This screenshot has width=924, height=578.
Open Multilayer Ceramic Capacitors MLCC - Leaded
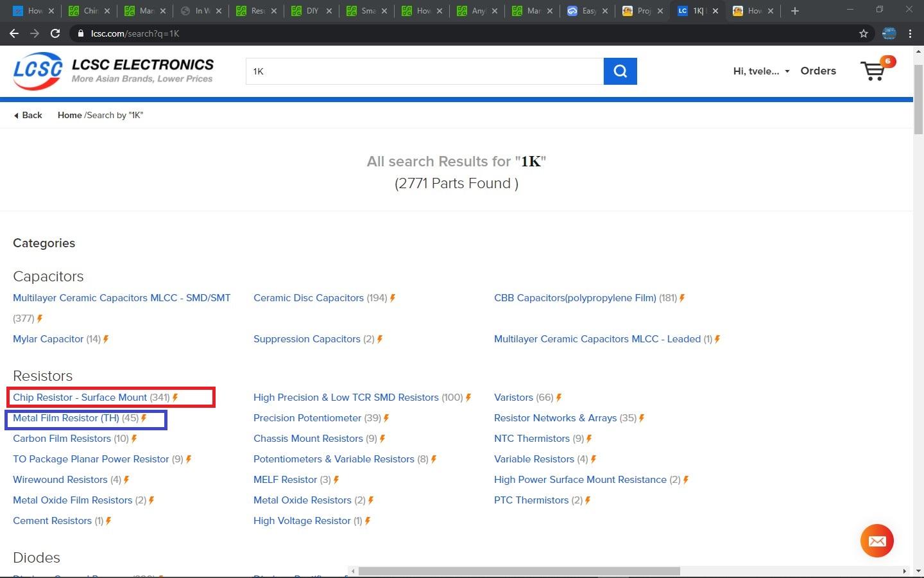597,339
